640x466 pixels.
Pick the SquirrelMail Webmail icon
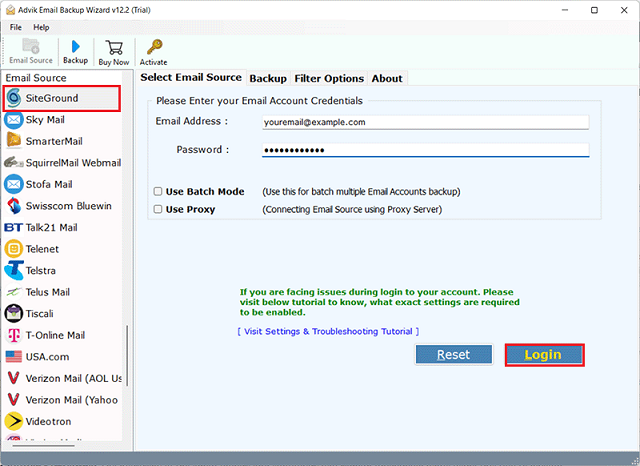pyautogui.click(x=13, y=162)
